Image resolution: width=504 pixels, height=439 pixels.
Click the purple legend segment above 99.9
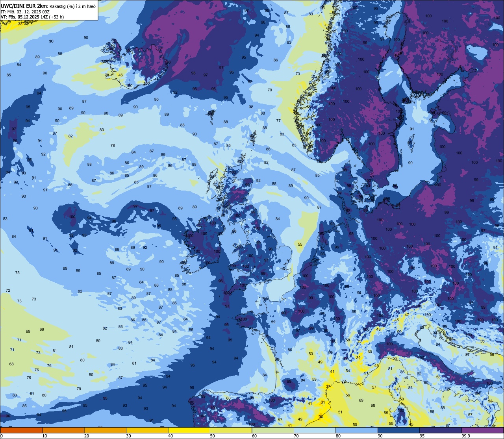click(482, 430)
